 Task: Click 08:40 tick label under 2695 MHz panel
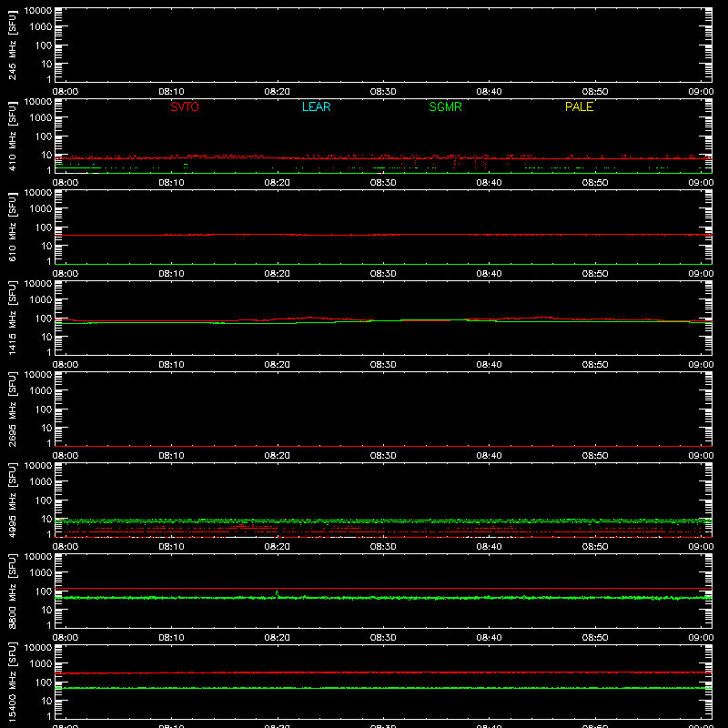tap(489, 456)
